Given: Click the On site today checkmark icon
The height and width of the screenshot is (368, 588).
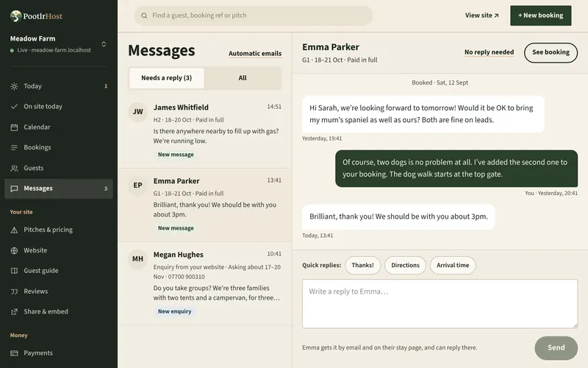Looking at the screenshot, I should tap(14, 107).
